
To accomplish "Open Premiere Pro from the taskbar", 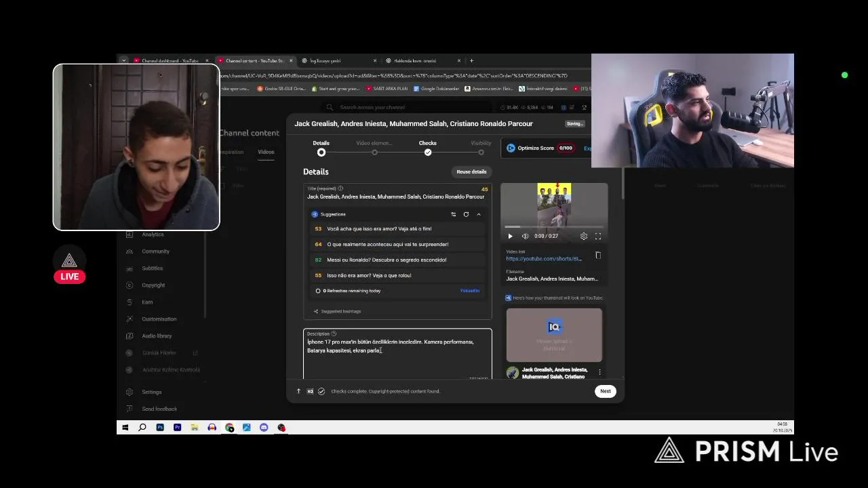I will click(x=177, y=428).
